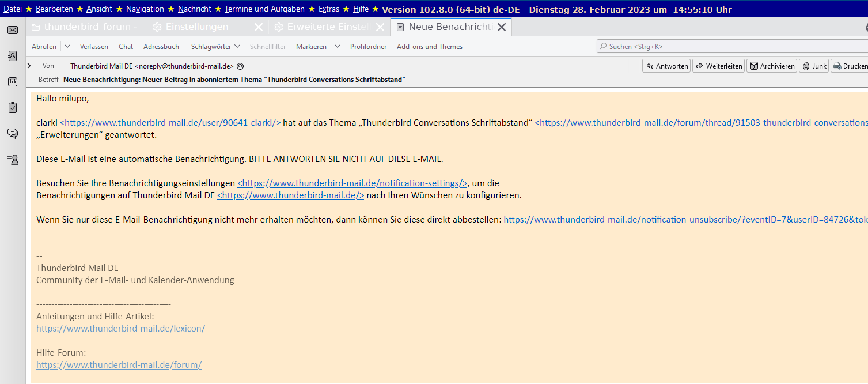Image resolution: width=868 pixels, height=384 pixels.
Task: Click the 'Hallo milupo,' greeting text
Action: tap(63, 99)
